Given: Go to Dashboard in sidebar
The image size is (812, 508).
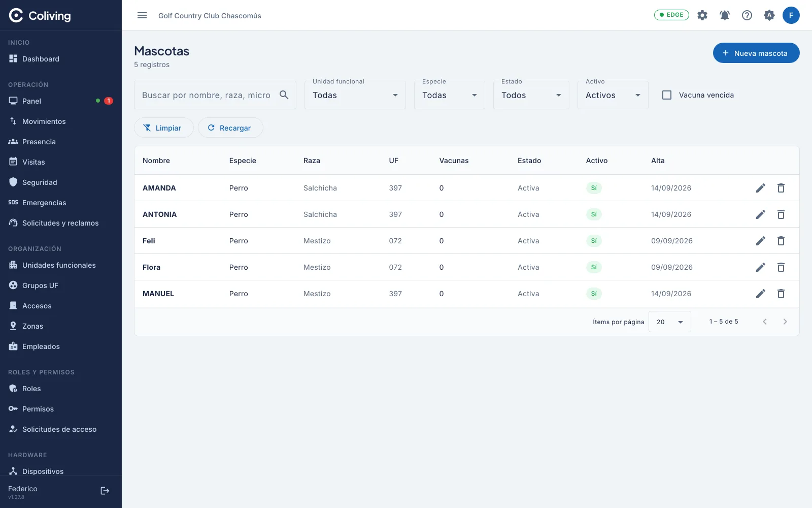Looking at the screenshot, I should (61, 59).
